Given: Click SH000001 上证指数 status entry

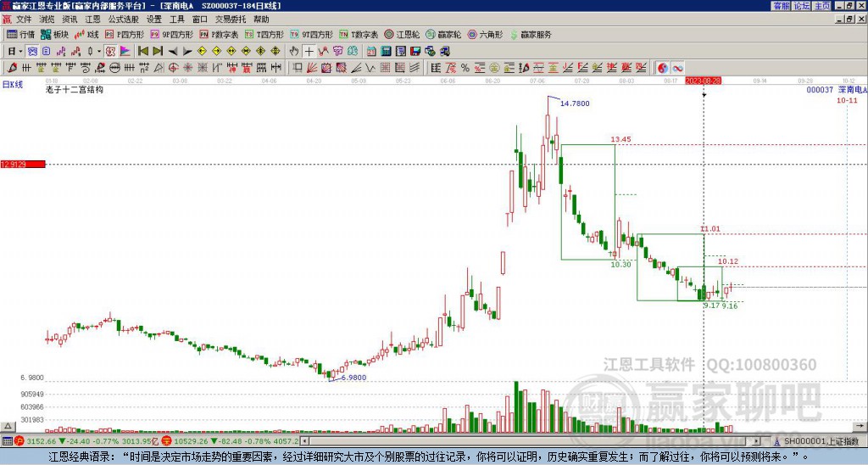Looking at the screenshot, I should coord(822,441).
